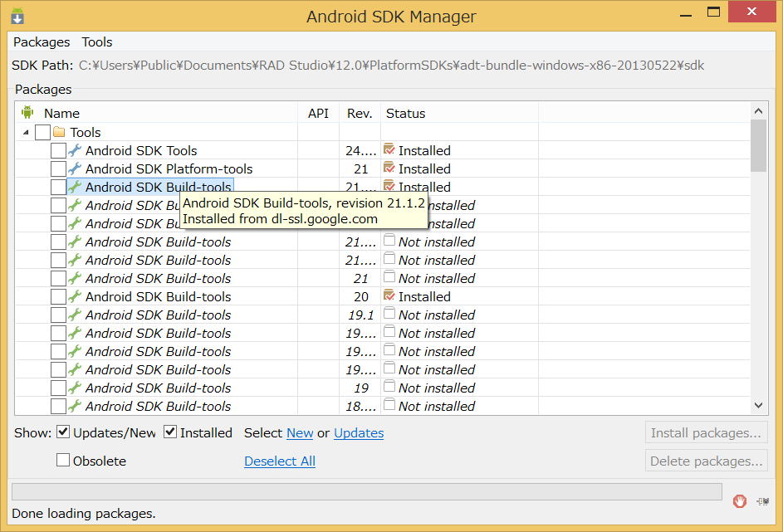
Task: Open the log window icon at bottom right
Action: [x=762, y=501]
